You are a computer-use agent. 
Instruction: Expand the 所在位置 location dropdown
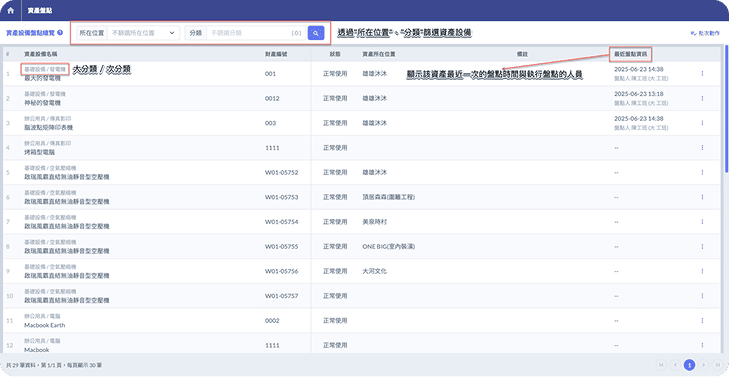[x=143, y=33]
